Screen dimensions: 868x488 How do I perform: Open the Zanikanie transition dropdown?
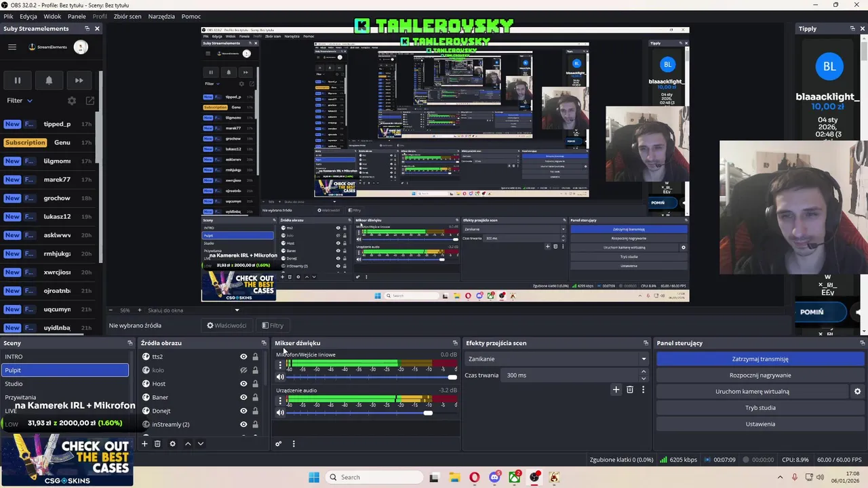click(x=557, y=359)
